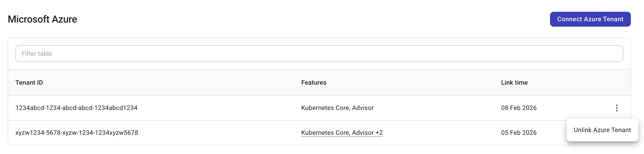Click the Features column header
The height and width of the screenshot is (154, 644).
pos(313,82)
